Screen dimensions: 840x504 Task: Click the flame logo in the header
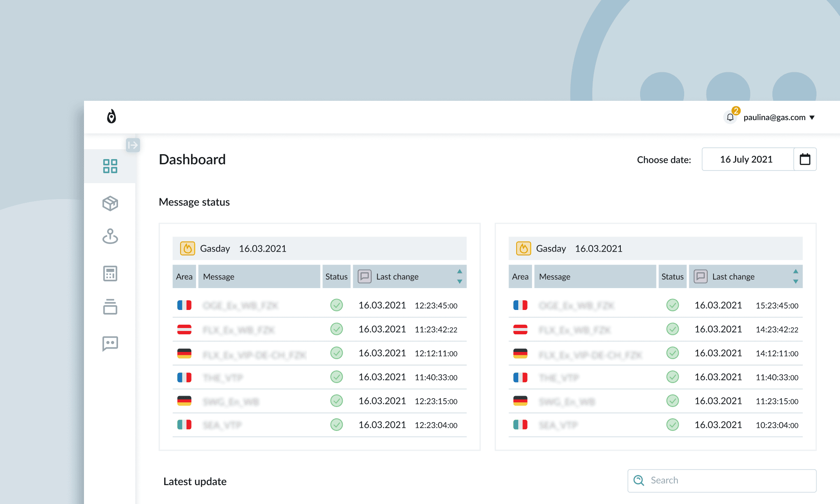[x=111, y=116]
